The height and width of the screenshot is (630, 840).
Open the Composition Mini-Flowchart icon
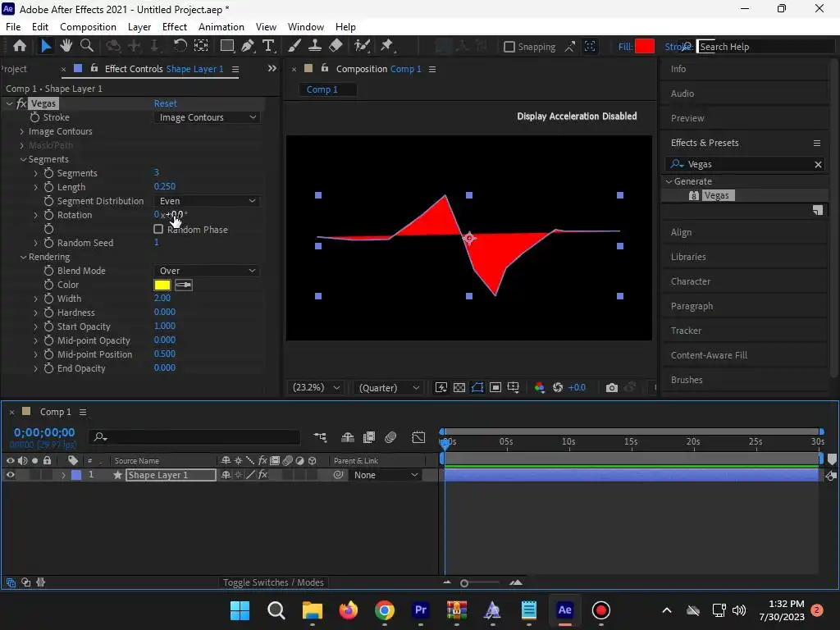tap(320, 437)
